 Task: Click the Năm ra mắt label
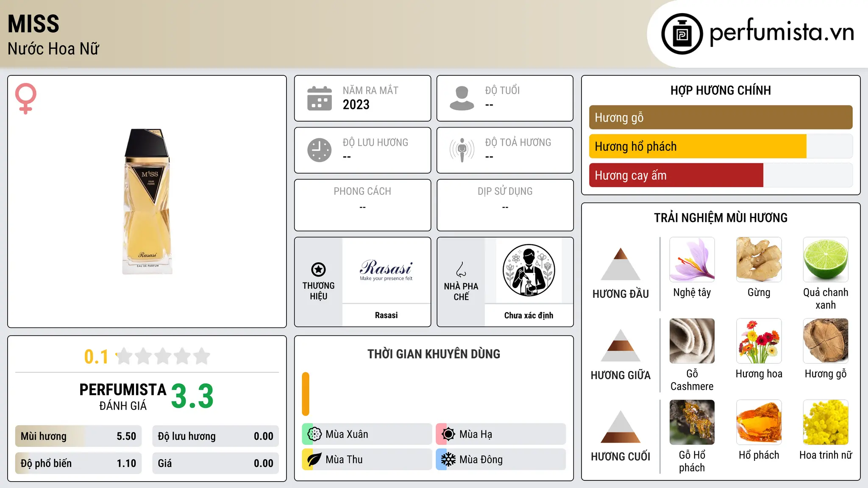click(370, 90)
